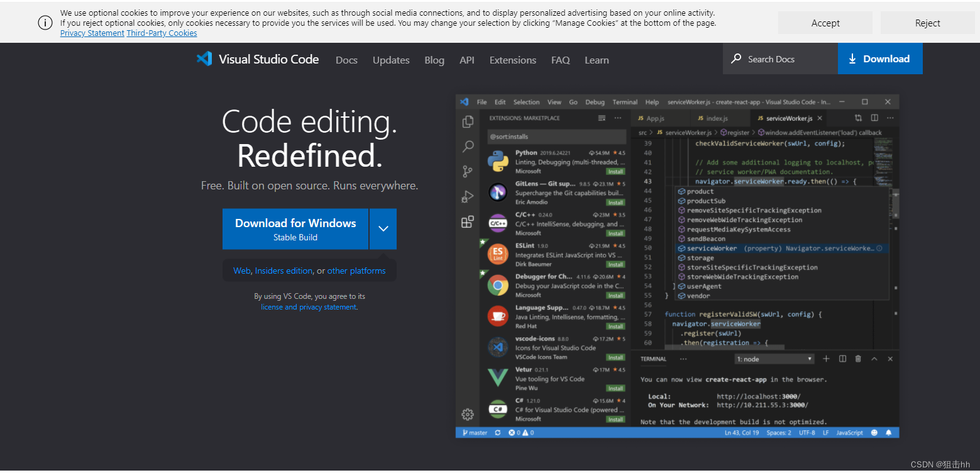Open Manage gear at activity bar bottom

(468, 414)
